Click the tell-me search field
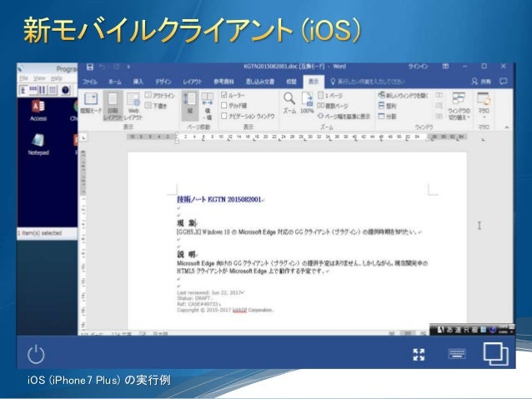Viewport: 532px width, 399px height. coord(368,82)
